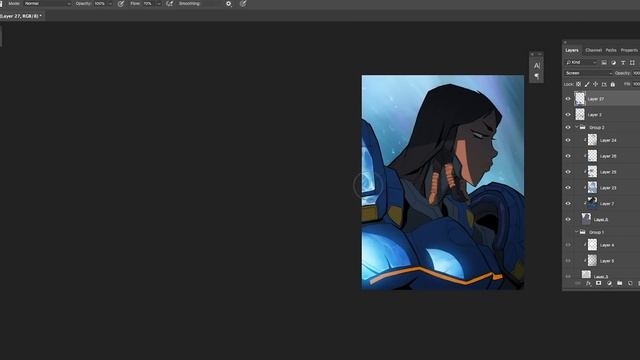This screenshot has width=640, height=360.
Task: Select the Layer 27 thumbnail
Action: [x=580, y=98]
